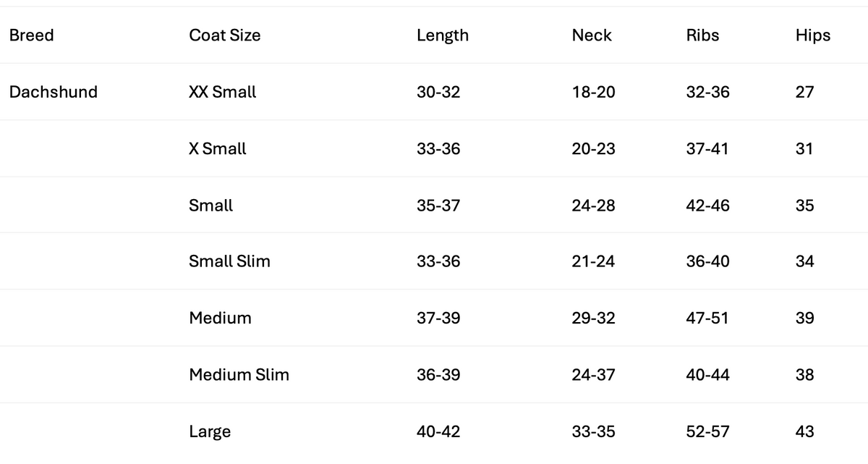The width and height of the screenshot is (868, 464).
Task: Click the Medium Slim coat size cell
Action: click(x=239, y=374)
